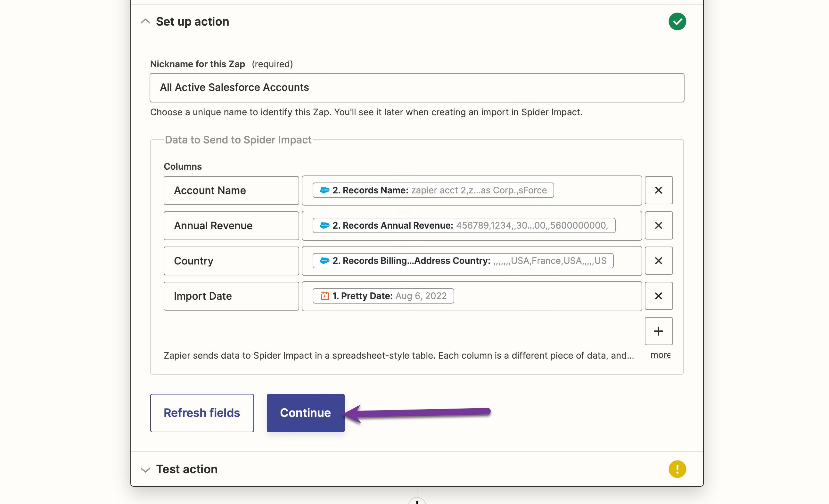Screen dimensions: 829x504
Task: Add a new column with plus button
Action: [658, 331]
